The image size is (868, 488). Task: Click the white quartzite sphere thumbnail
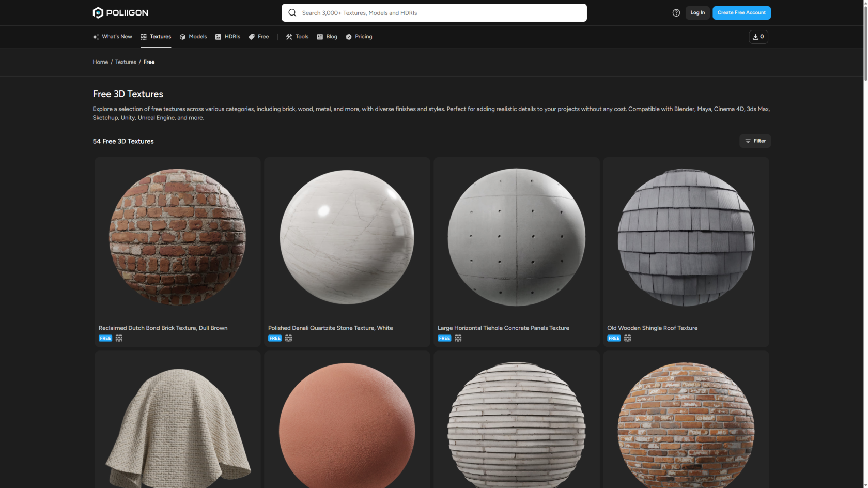click(x=347, y=237)
